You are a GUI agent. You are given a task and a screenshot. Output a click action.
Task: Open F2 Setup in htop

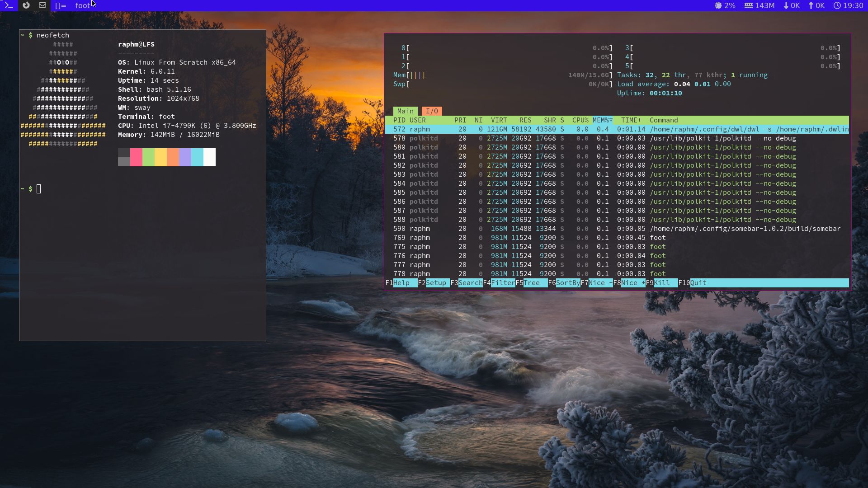click(434, 283)
